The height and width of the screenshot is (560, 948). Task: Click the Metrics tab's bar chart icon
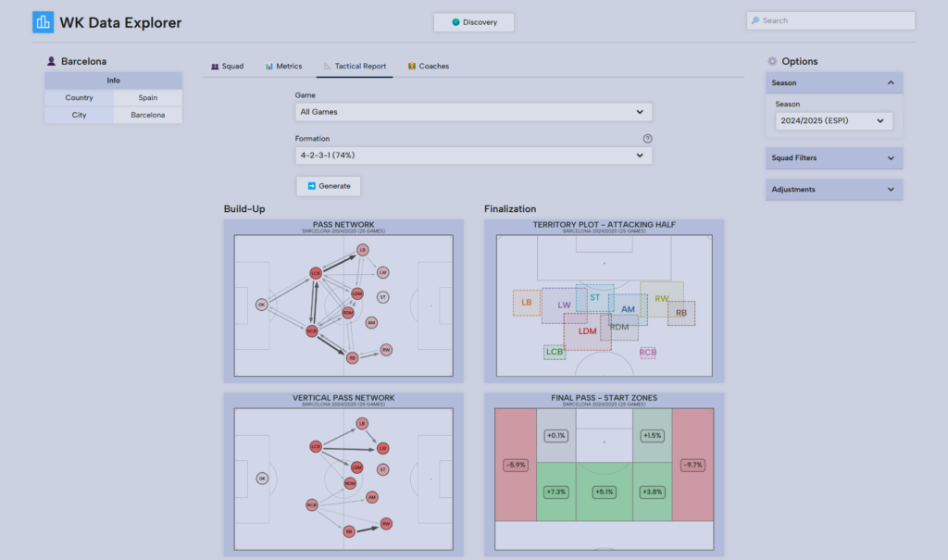click(269, 67)
